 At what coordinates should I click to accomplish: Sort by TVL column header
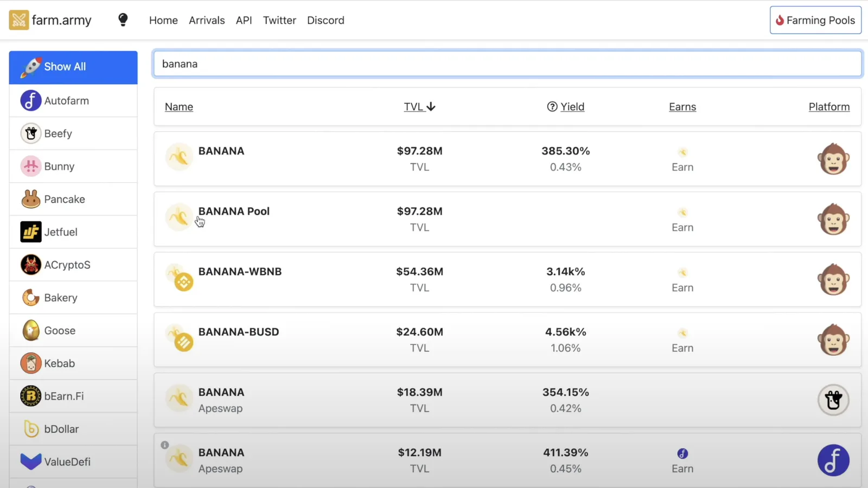(x=419, y=107)
